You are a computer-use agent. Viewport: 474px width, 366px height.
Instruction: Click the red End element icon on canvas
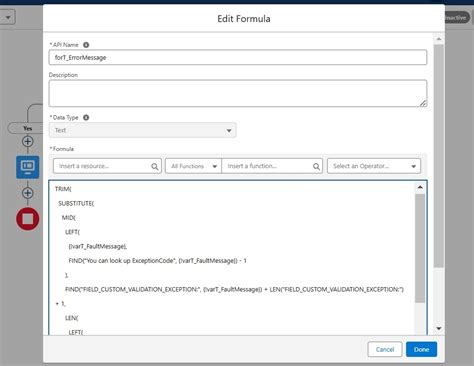28,219
